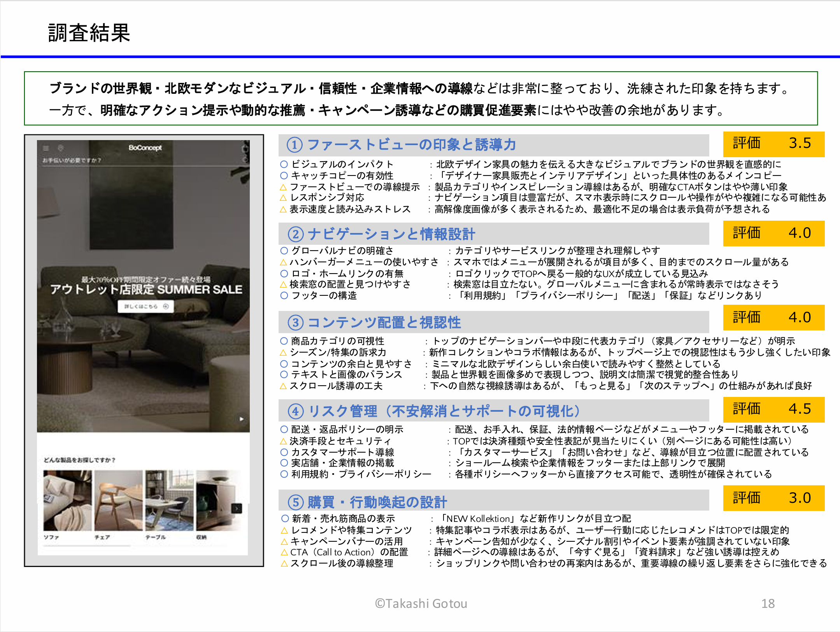Open the shopping bag icon
This screenshot has height=632, width=840.
245,149
